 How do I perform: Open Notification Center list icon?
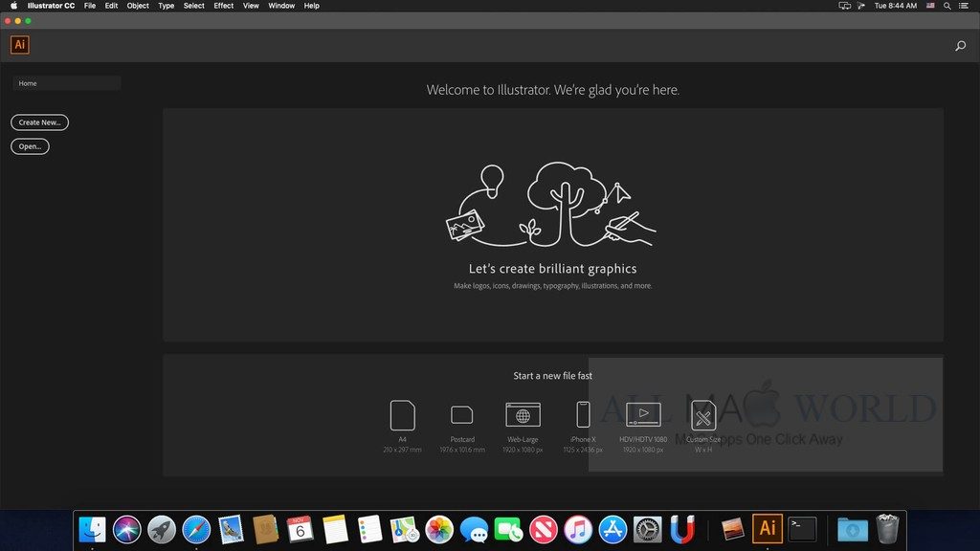coord(964,6)
